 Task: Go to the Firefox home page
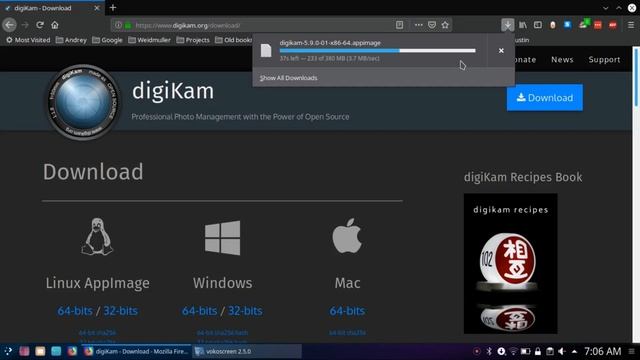[55, 25]
